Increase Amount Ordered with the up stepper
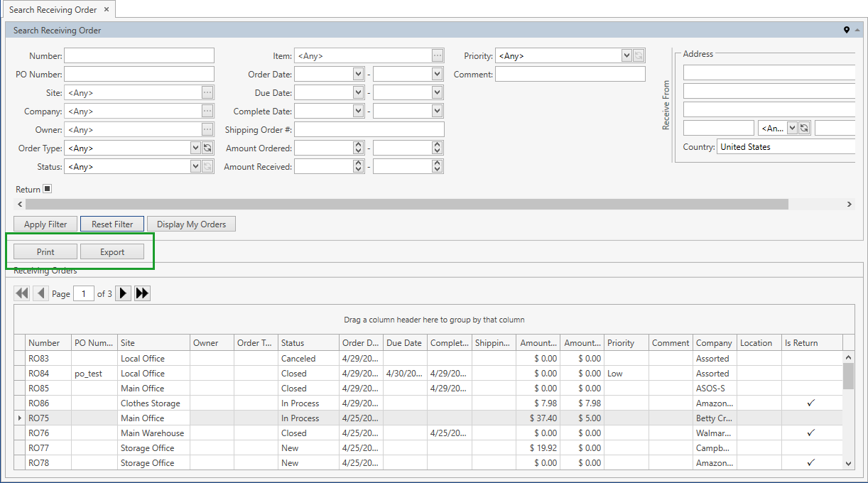The width and height of the screenshot is (868, 483). pyautogui.click(x=359, y=145)
